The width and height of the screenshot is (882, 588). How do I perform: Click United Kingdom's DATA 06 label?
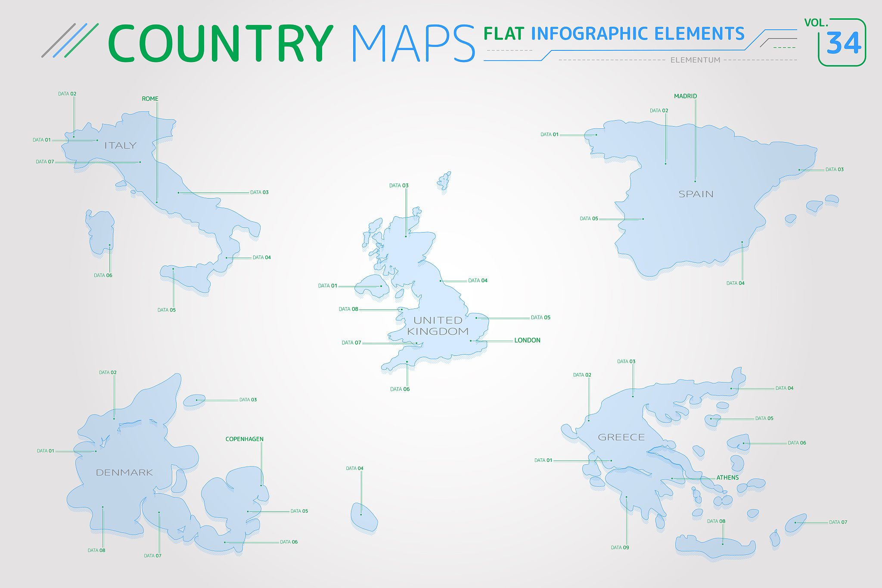coord(400,389)
